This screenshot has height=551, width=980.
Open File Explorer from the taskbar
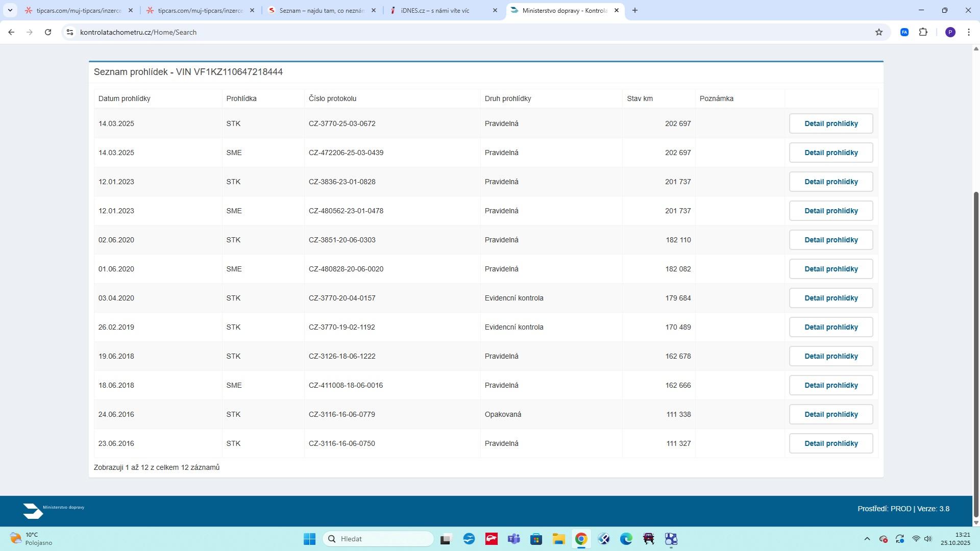(x=558, y=539)
